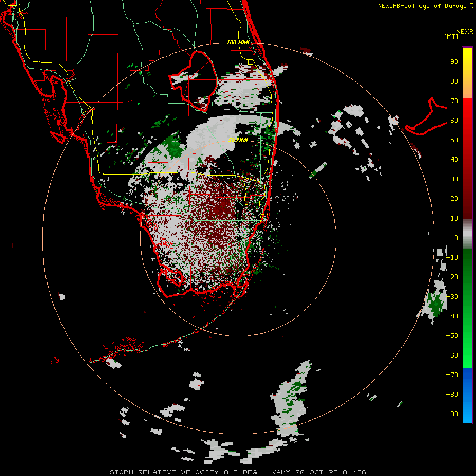Click the -50 value on velocity scale
The image size is (476, 476).
tap(452, 336)
